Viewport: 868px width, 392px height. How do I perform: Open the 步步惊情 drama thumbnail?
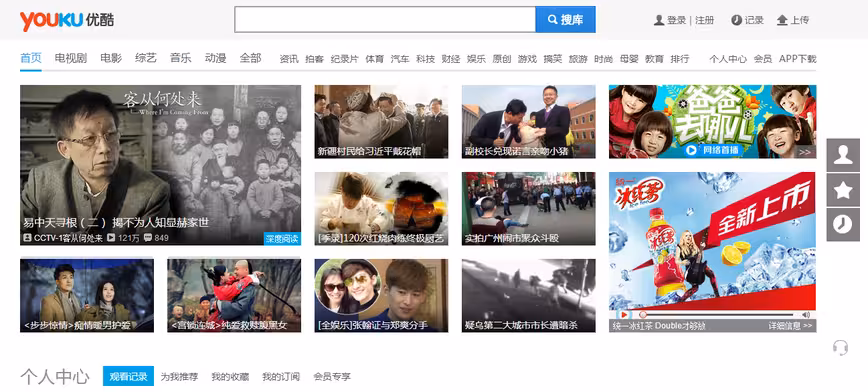pos(87,295)
